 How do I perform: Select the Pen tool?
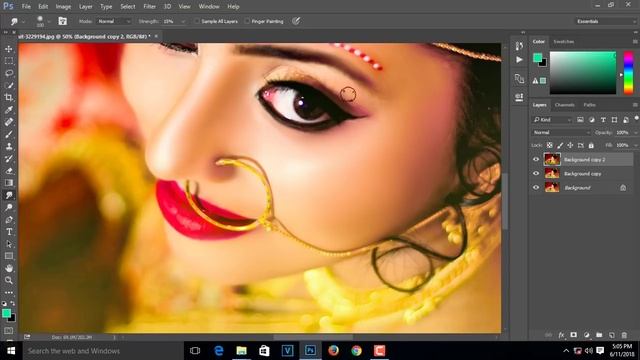[9, 220]
